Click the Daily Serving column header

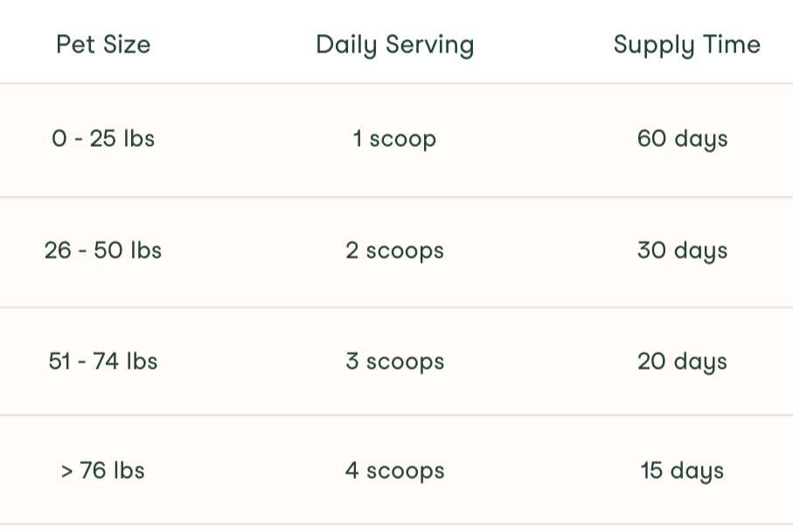(395, 45)
